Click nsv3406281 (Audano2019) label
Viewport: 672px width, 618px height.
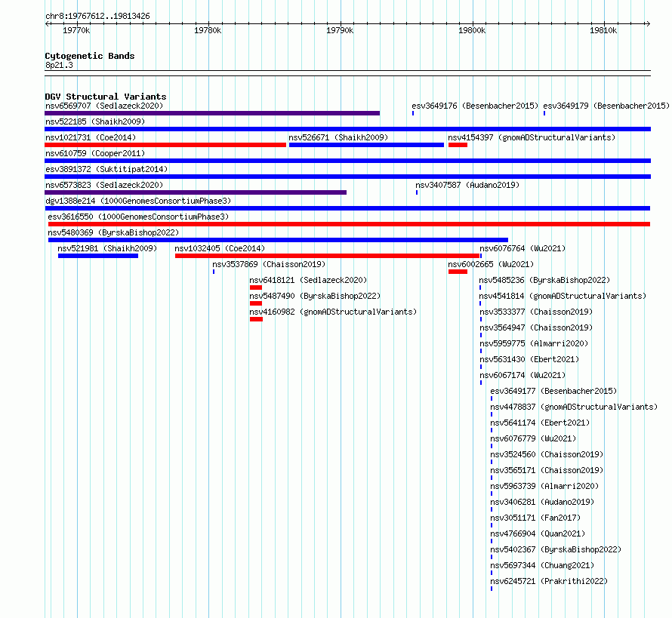tap(542, 502)
